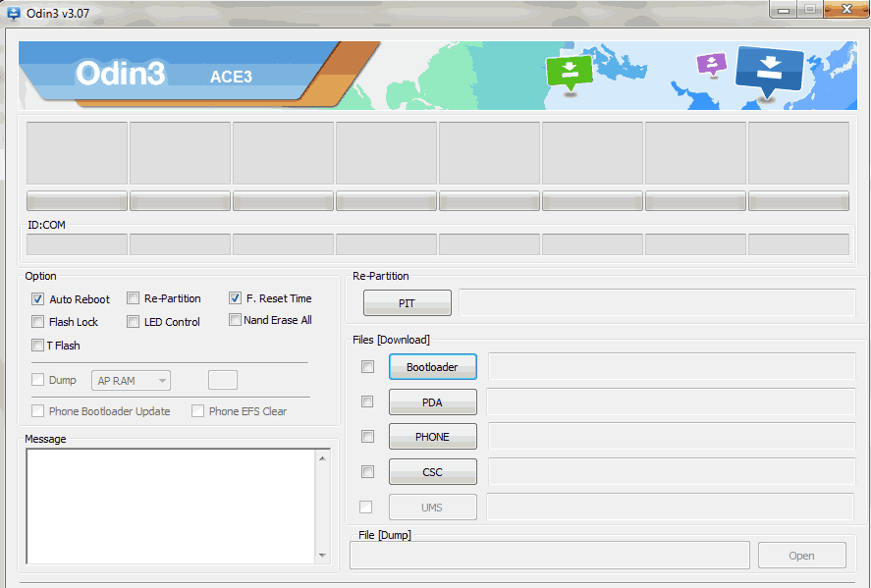The width and height of the screenshot is (871, 588).
Task: Enable the Re-Partition option
Action: 133,298
